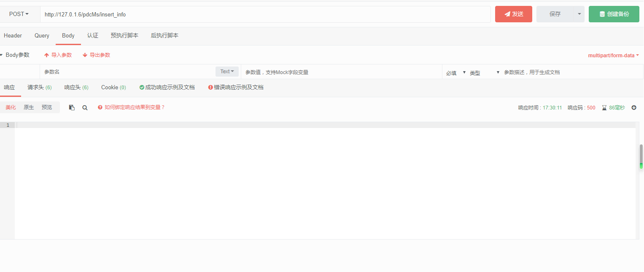Open the Cookie (0) tab
Viewport: 644px width, 272px height.
(x=113, y=88)
